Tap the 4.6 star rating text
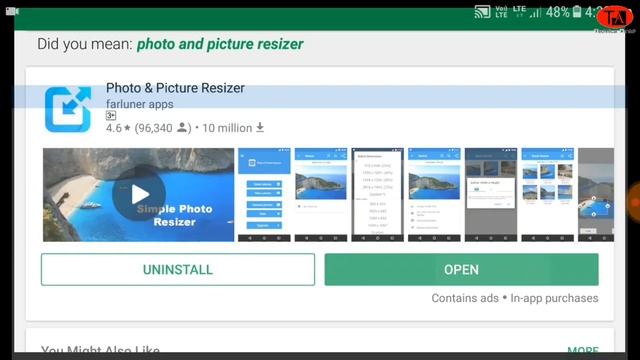Viewport: 640px width, 360px height. click(118, 128)
